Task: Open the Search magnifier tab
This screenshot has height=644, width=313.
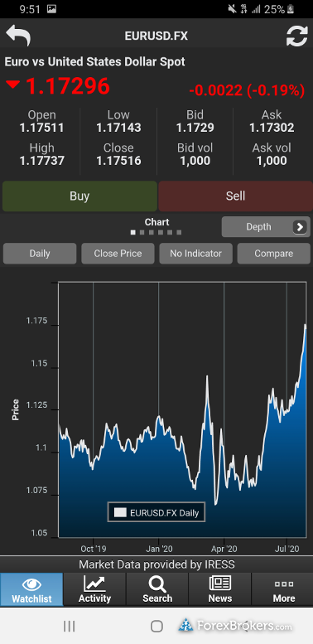Action: (x=157, y=589)
